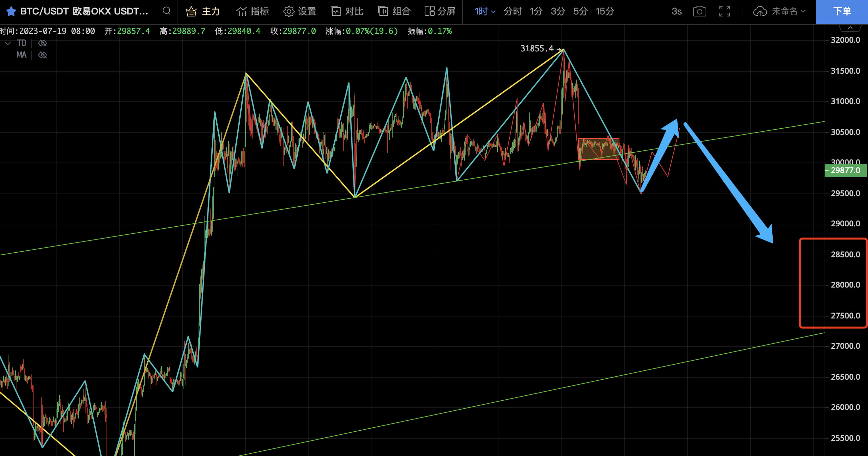Click the cloud upload icon
868x456 pixels.
point(760,12)
